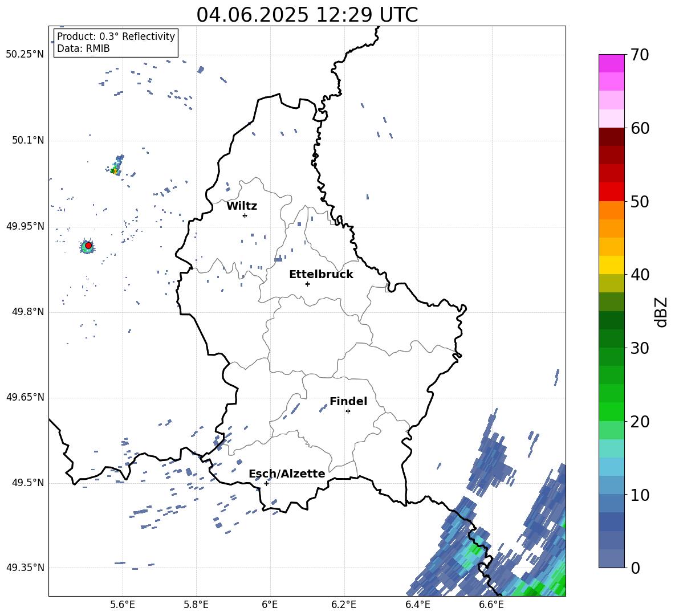
Task: Select the Esch/Alzette city label
Action: [287, 474]
